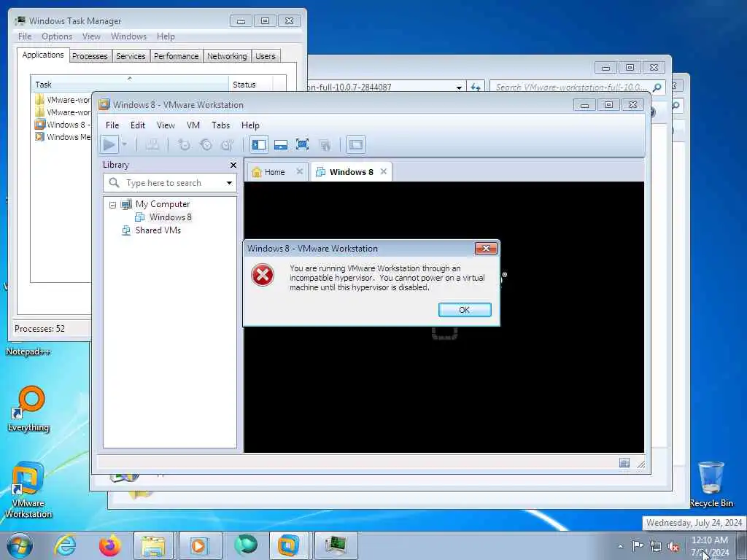Open Task Manager's File menu

coord(25,36)
